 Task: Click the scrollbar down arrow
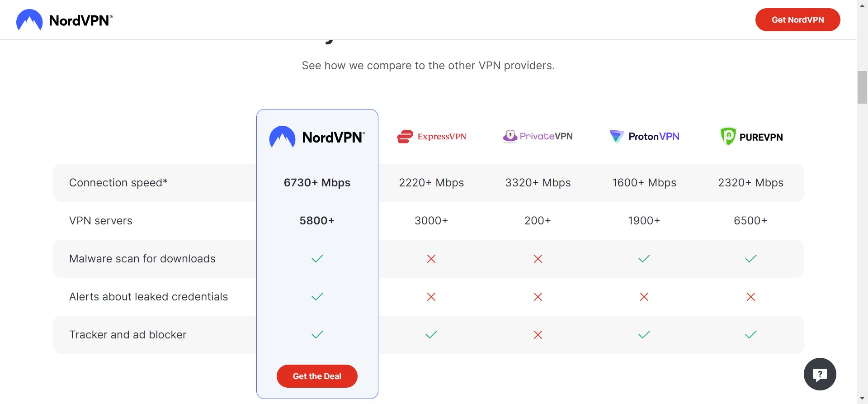[862, 399]
